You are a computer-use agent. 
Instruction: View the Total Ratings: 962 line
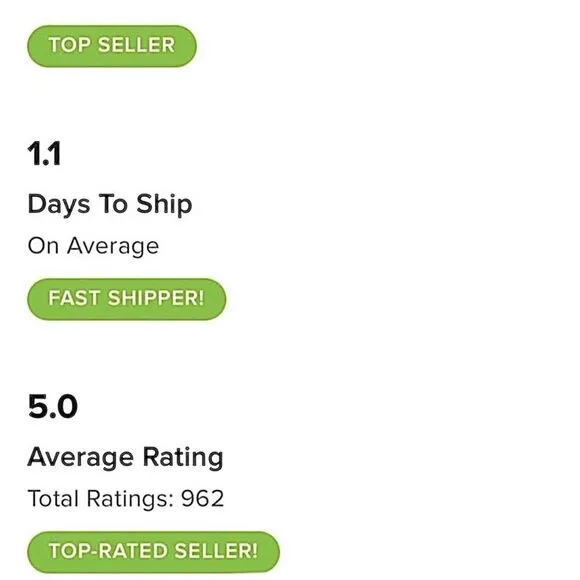[126, 499]
